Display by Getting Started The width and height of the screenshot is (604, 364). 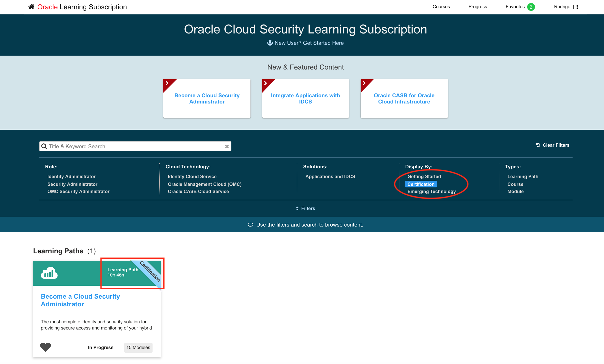click(424, 177)
